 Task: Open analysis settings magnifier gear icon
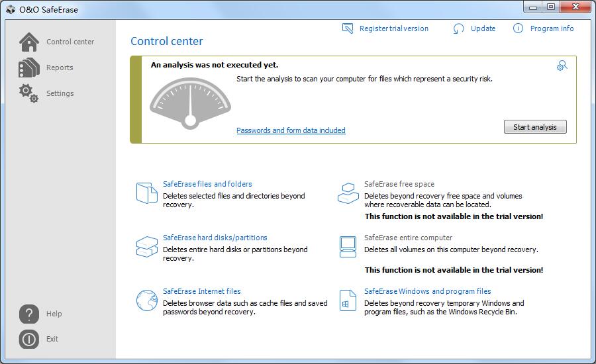click(x=562, y=66)
